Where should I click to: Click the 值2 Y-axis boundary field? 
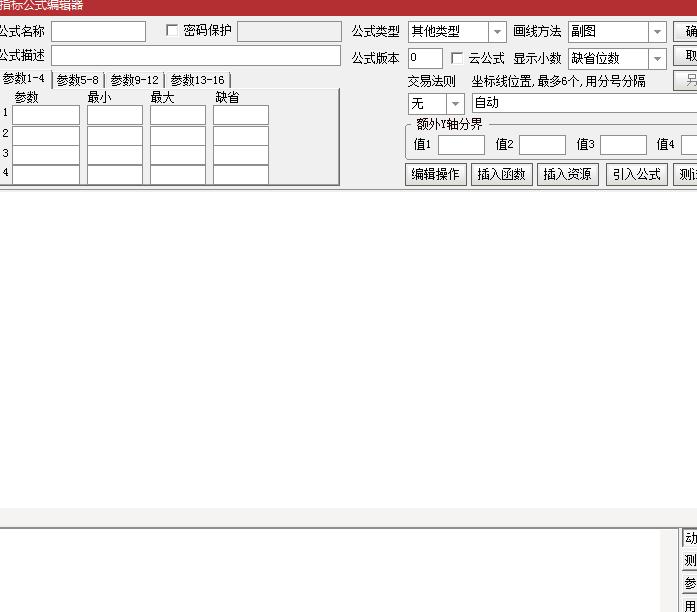click(542, 145)
